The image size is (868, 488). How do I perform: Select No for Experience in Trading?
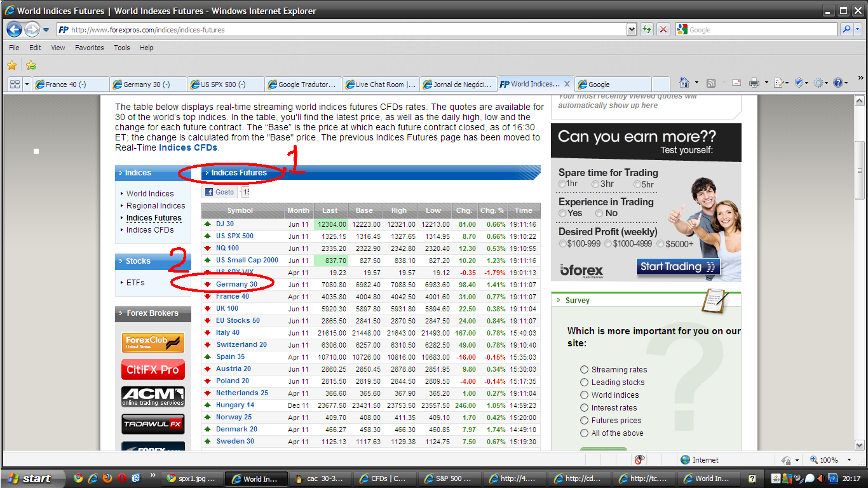pyautogui.click(x=599, y=213)
